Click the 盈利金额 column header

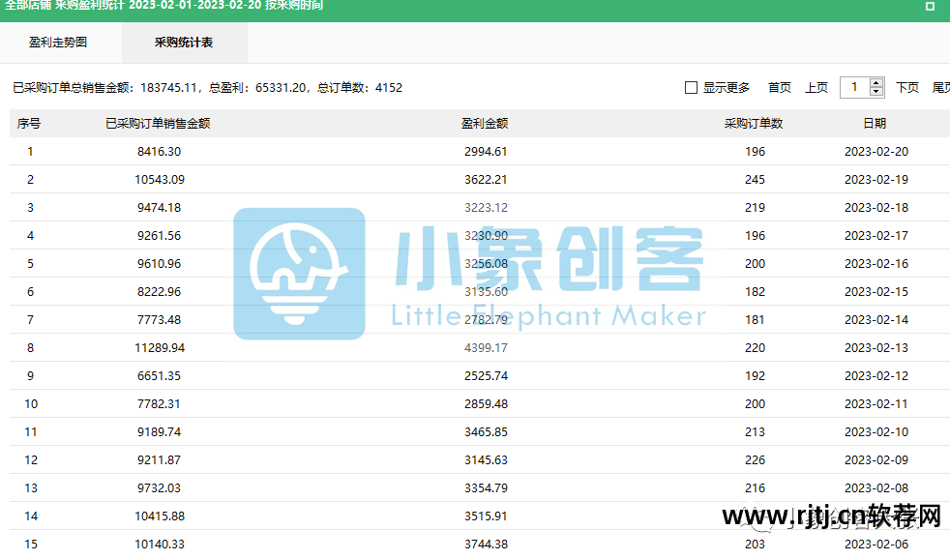coord(485,124)
